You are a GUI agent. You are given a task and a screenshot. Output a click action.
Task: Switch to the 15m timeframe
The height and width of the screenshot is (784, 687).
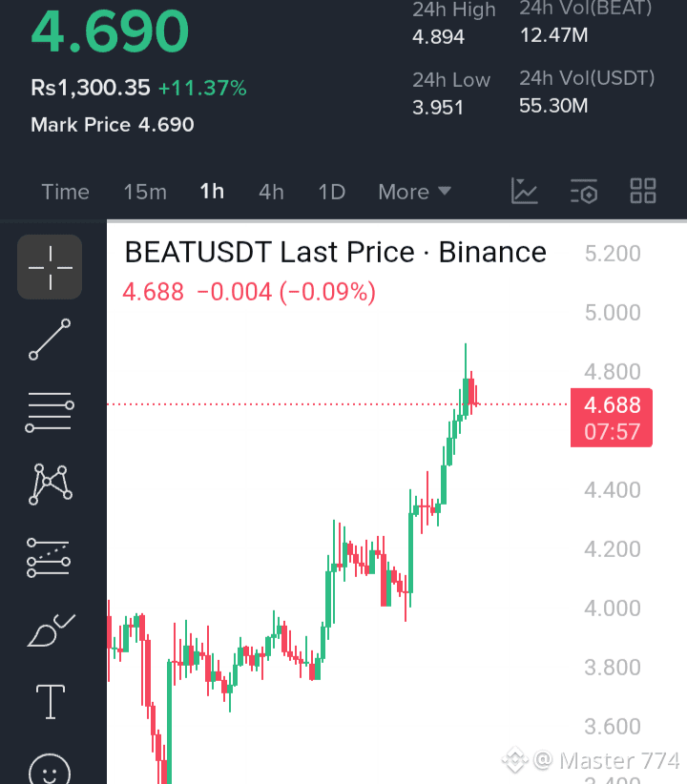coord(145,192)
